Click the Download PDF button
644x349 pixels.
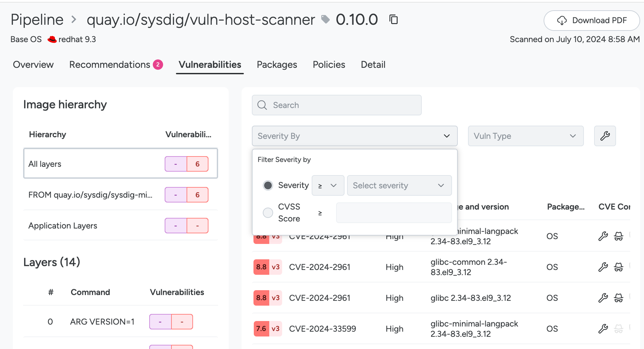tap(591, 21)
